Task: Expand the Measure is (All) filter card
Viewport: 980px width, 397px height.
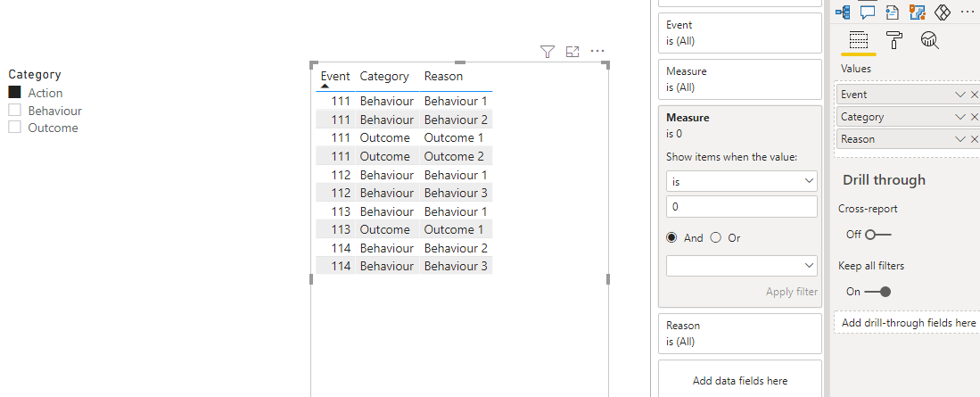Action: 740,79
